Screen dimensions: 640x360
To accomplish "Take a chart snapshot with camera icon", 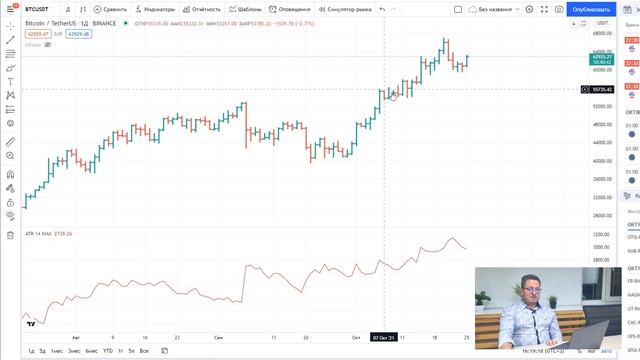I will pos(559,9).
